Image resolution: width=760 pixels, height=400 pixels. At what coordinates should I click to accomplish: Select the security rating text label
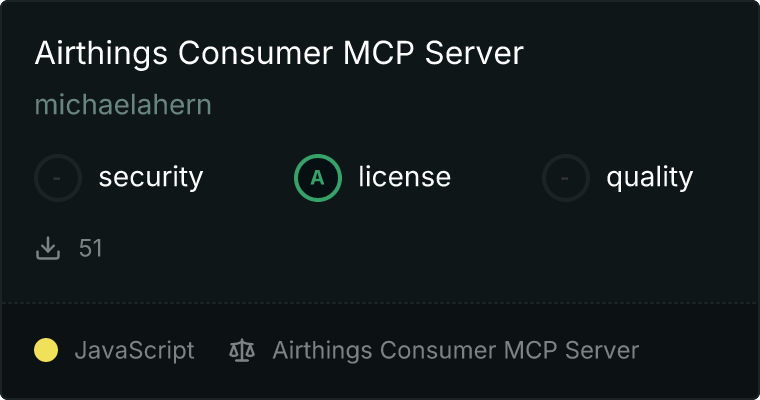151,177
